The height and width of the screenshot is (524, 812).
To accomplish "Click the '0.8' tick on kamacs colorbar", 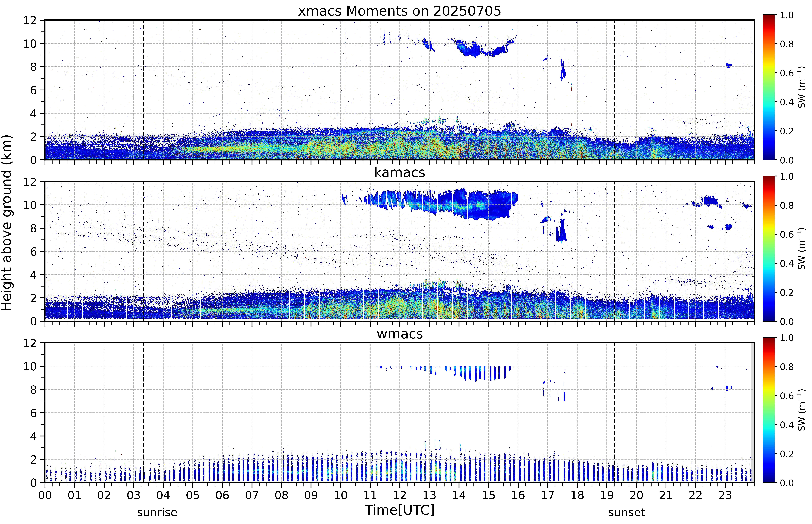I will pos(787,205).
